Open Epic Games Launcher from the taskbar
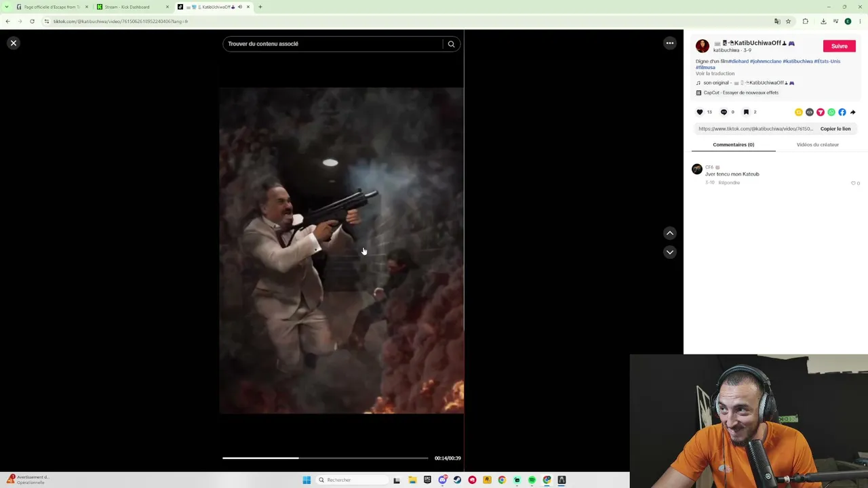 pos(427,480)
